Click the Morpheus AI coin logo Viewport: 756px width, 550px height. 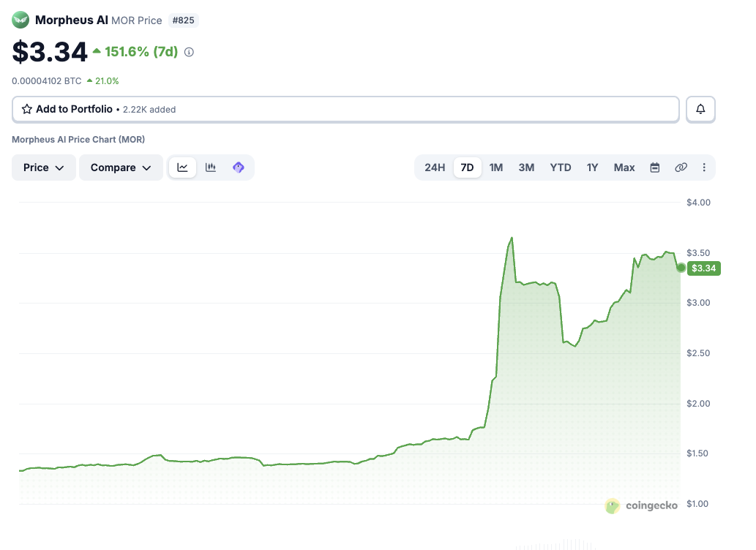click(20, 20)
